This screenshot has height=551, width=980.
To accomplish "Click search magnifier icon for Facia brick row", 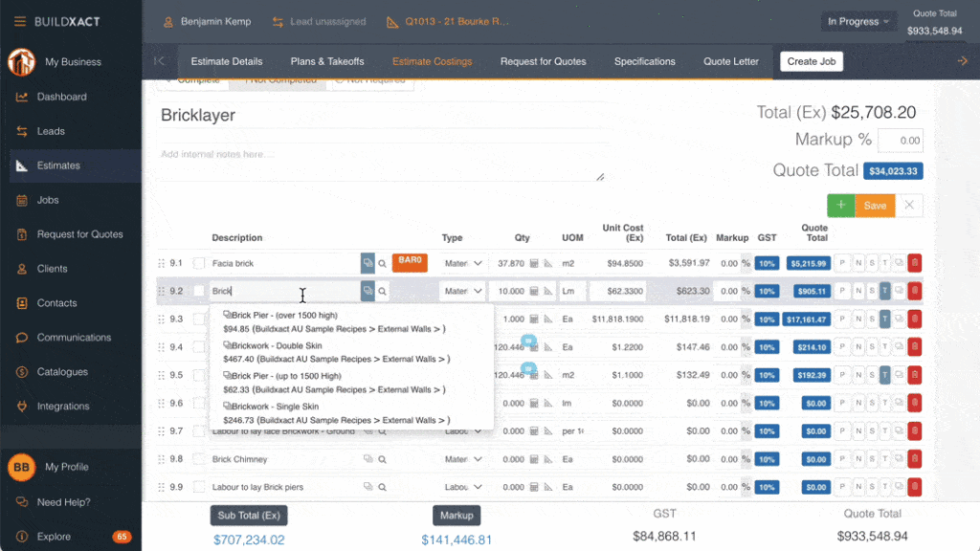I will 382,263.
